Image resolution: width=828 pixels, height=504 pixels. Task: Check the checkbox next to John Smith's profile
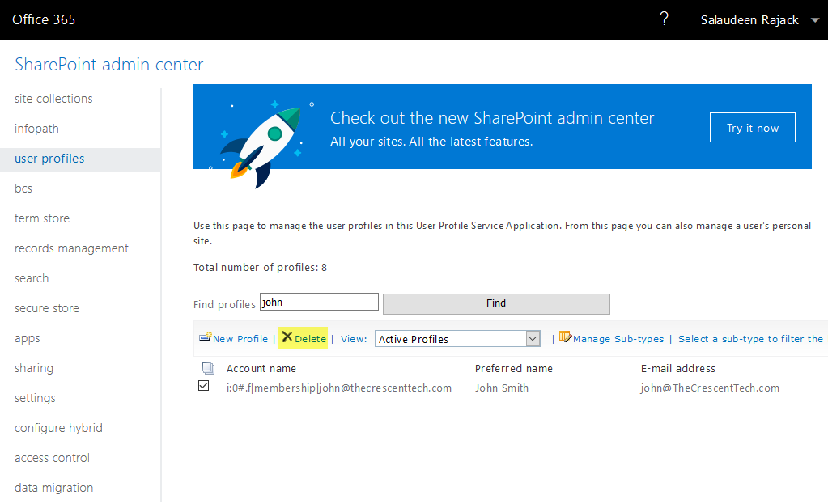(202, 387)
